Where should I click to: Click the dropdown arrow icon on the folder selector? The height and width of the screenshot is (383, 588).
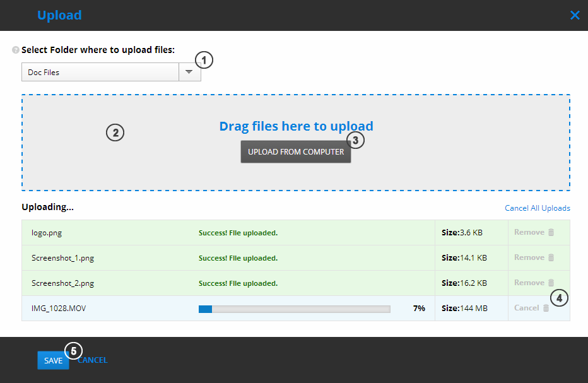tap(189, 71)
